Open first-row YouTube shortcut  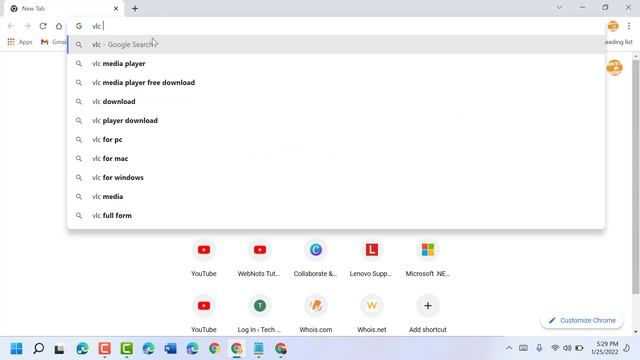[x=204, y=258]
